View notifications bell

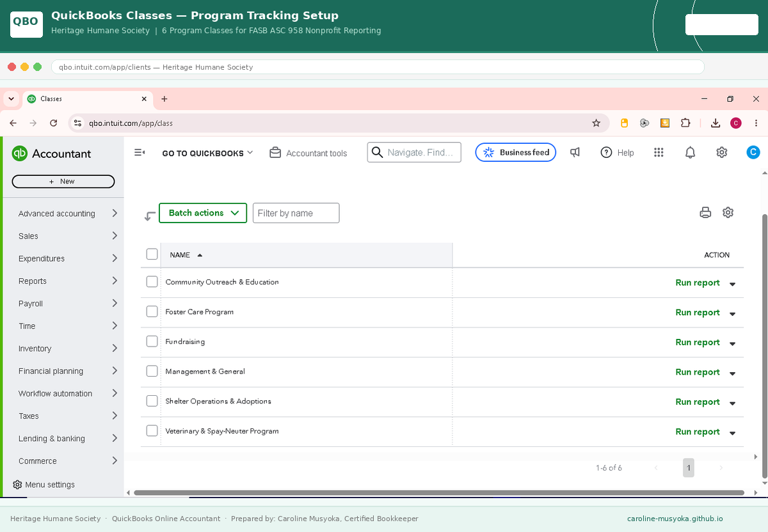[690, 152]
